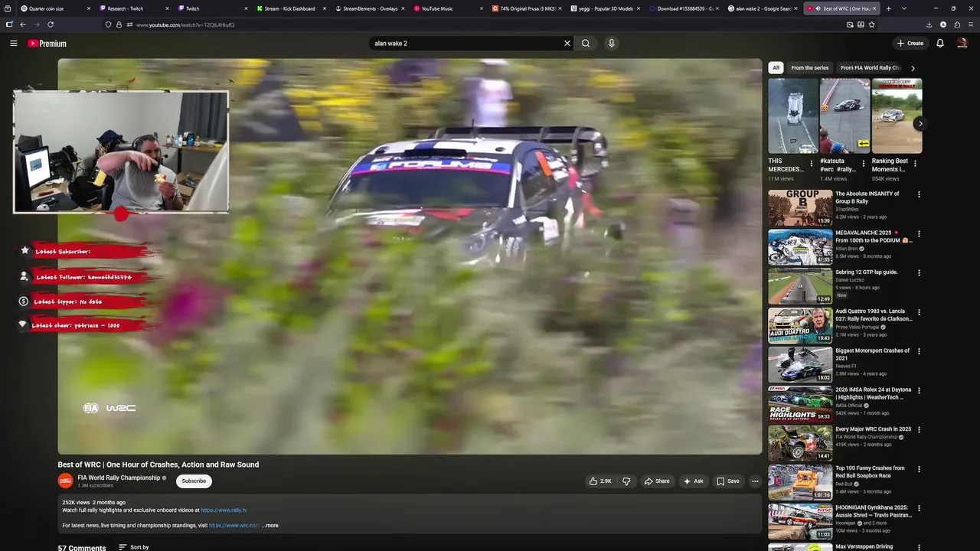Image resolution: width=980 pixels, height=551 pixels.
Task: Show next shorts with shelf arrow
Action: coord(920,123)
